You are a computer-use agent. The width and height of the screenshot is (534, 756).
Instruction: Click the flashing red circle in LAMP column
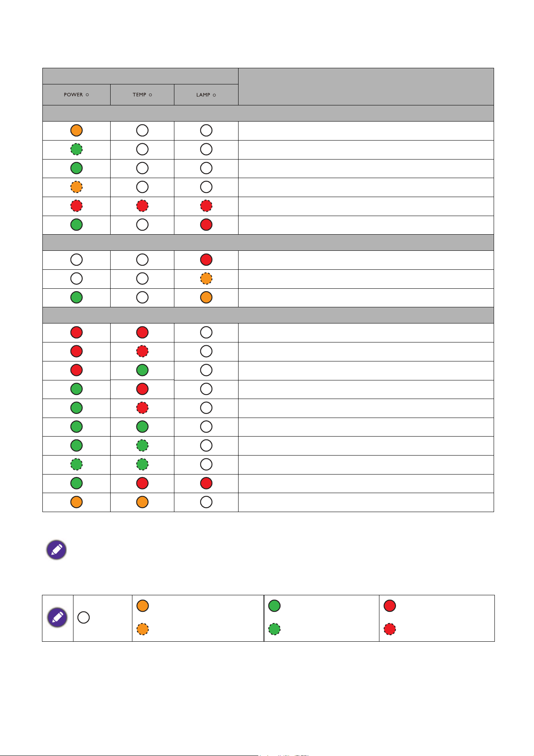click(x=206, y=206)
